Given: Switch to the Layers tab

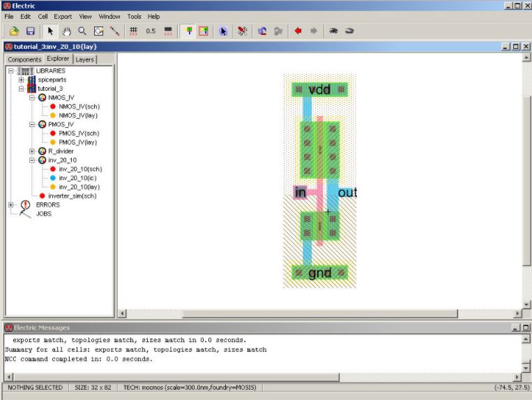Looking at the screenshot, I should point(85,59).
